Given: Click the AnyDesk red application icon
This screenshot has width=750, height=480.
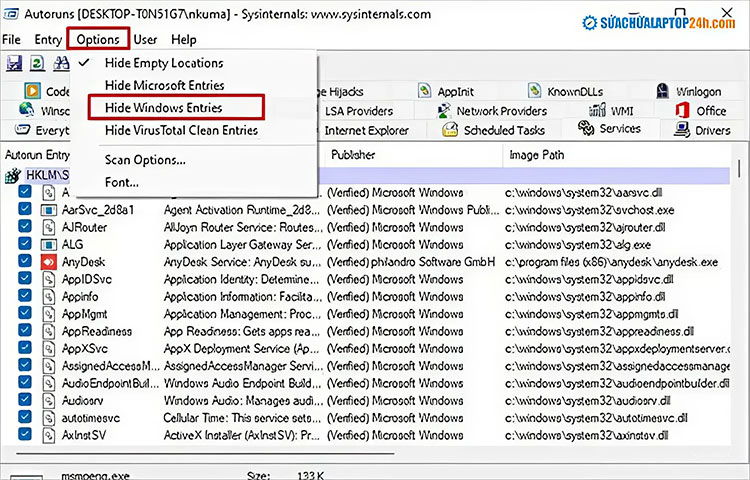Looking at the screenshot, I should [x=49, y=262].
